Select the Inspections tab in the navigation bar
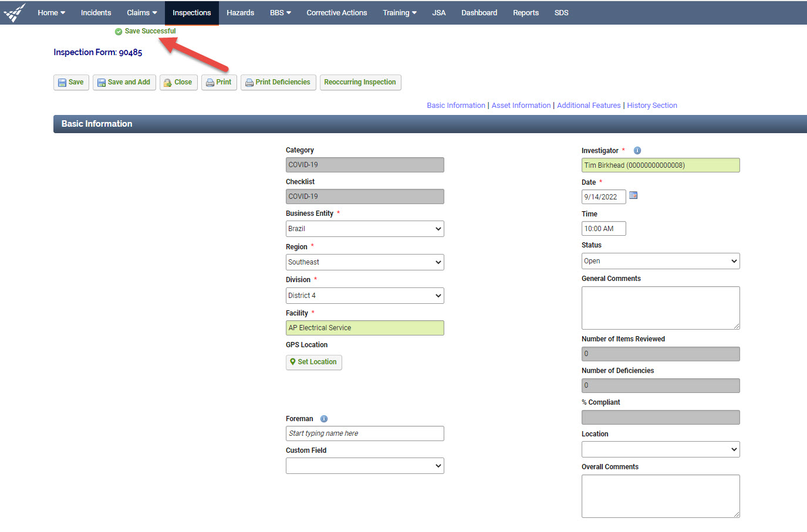The image size is (807, 532). (191, 12)
